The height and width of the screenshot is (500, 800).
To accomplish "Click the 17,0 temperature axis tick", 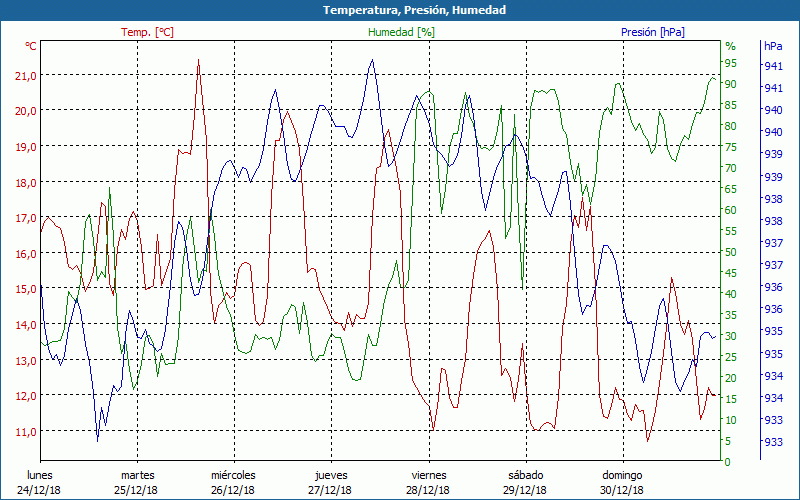I will coord(27,218).
